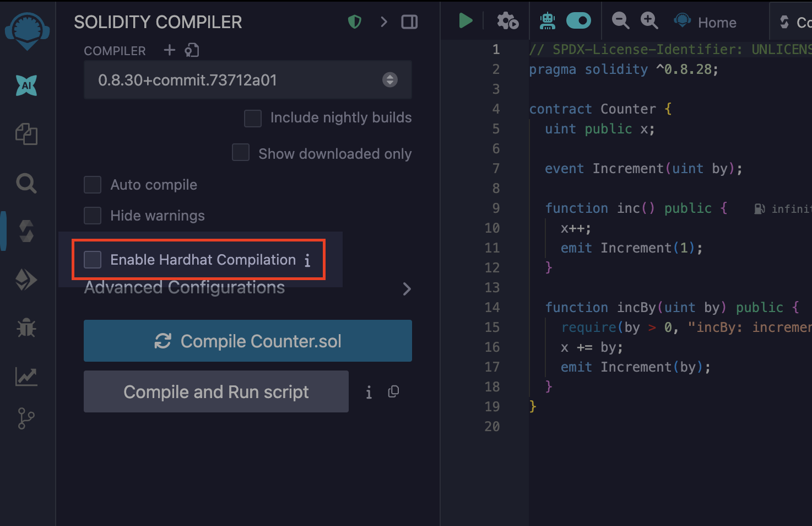
Task: Open the RemixAI assistant sidebar icon
Action: (x=26, y=85)
